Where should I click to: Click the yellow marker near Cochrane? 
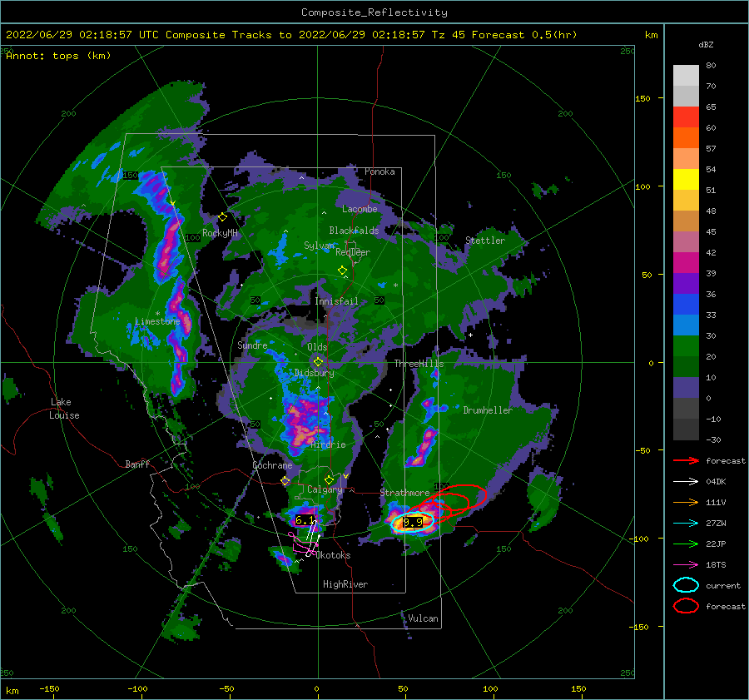(285, 481)
